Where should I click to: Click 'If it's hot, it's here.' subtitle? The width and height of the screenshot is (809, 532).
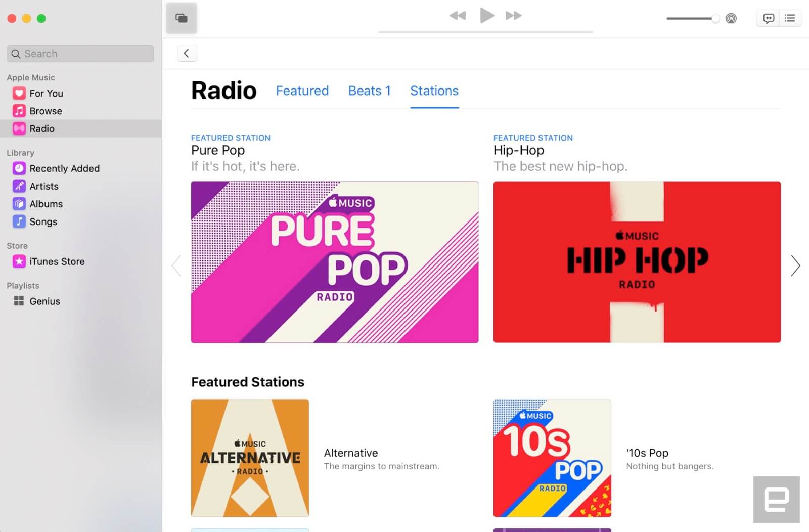pyautogui.click(x=245, y=166)
